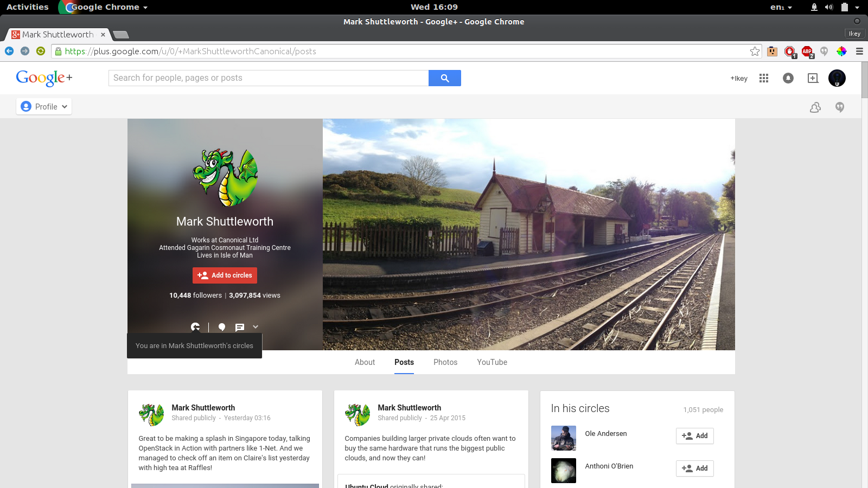Click Add to circles button
868x488 pixels.
(225, 275)
